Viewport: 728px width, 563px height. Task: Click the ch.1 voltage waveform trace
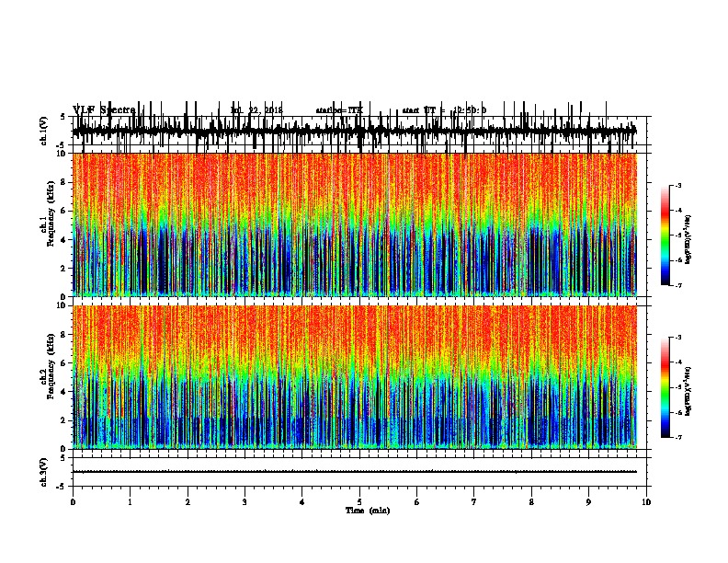coord(354,131)
